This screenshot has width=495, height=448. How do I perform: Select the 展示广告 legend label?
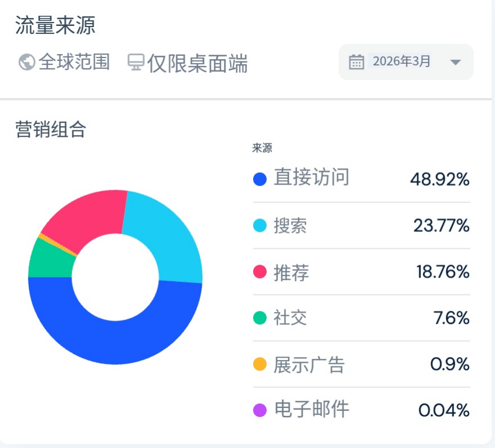click(x=309, y=364)
